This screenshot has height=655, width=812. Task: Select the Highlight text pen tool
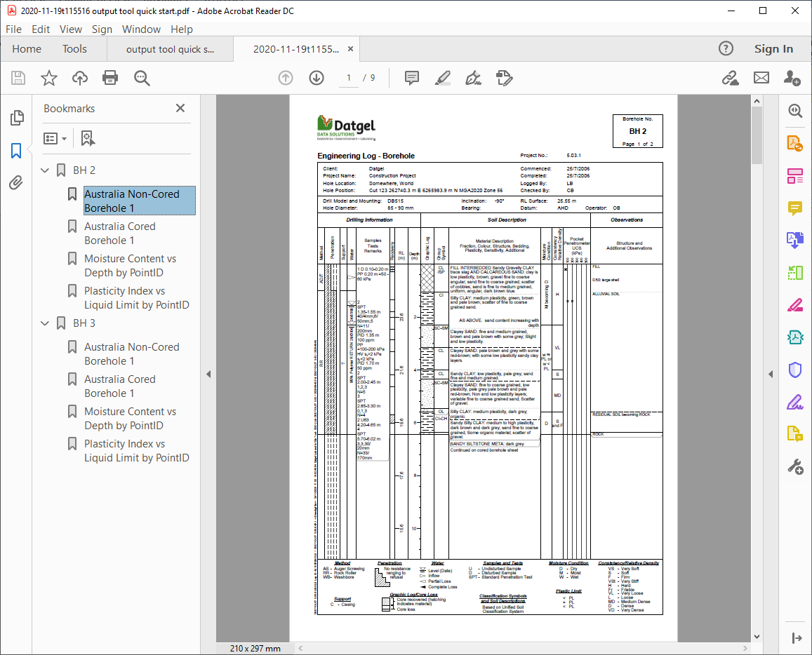(x=442, y=78)
